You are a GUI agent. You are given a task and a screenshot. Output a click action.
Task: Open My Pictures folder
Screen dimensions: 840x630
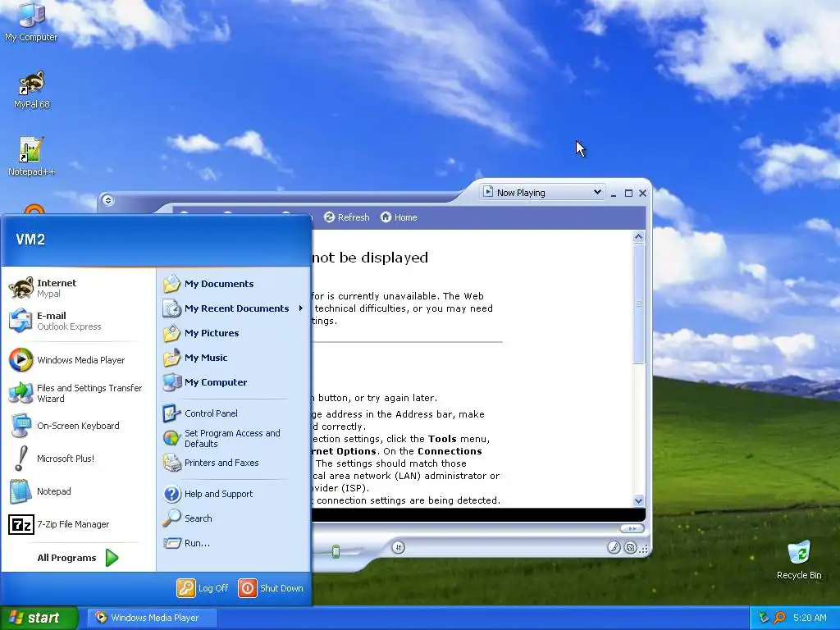point(234,333)
